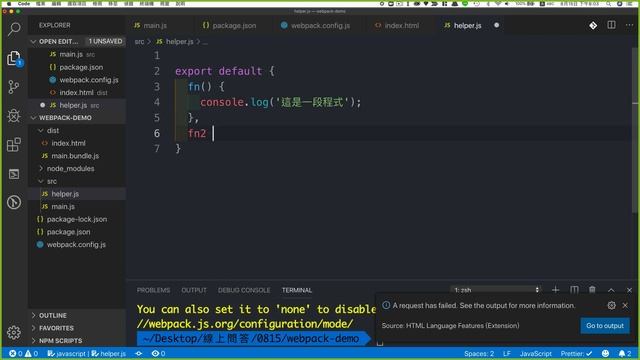Split the editor to the right
The width and height of the screenshot is (640, 360).
[x=611, y=25]
